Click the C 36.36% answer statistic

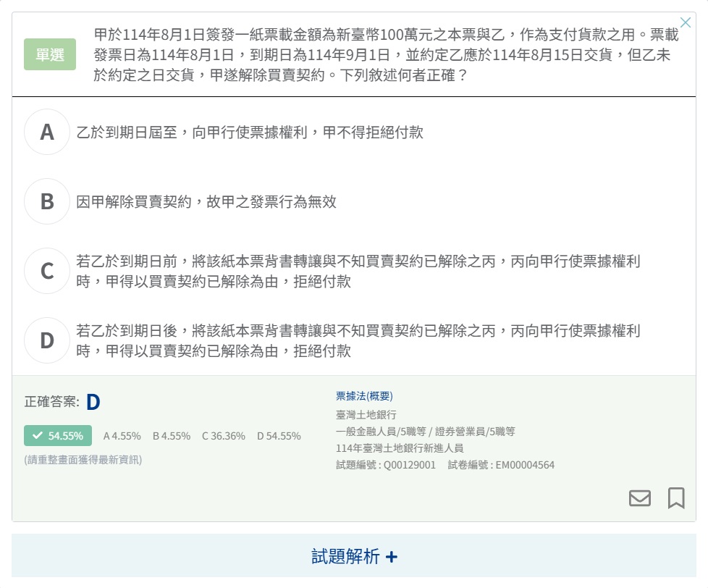point(223,436)
